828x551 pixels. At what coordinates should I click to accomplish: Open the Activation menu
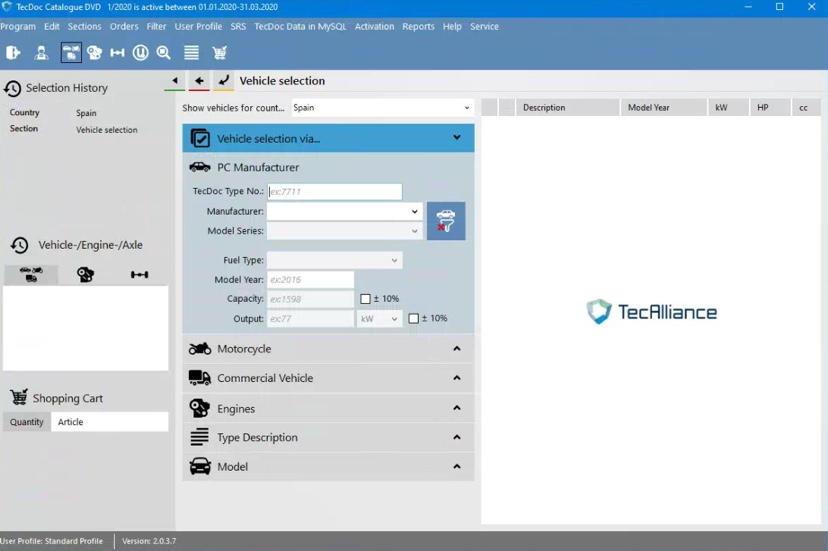(x=374, y=26)
